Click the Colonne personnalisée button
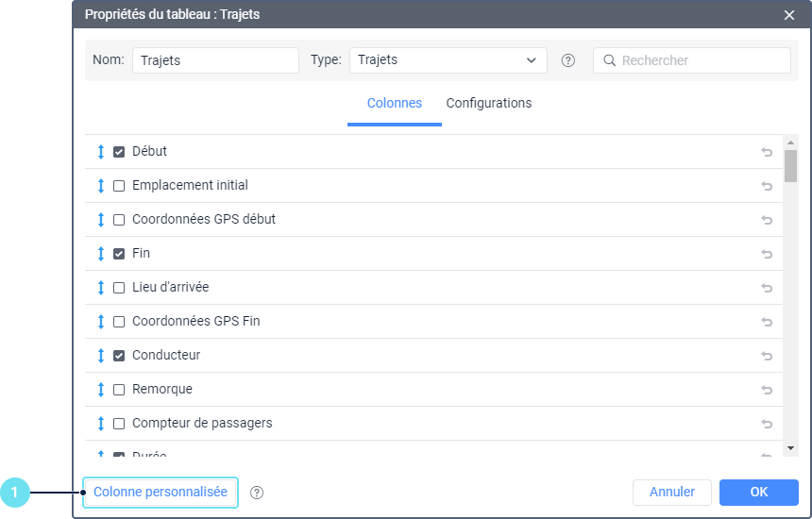Image resolution: width=812 pixels, height=519 pixels. (x=160, y=492)
